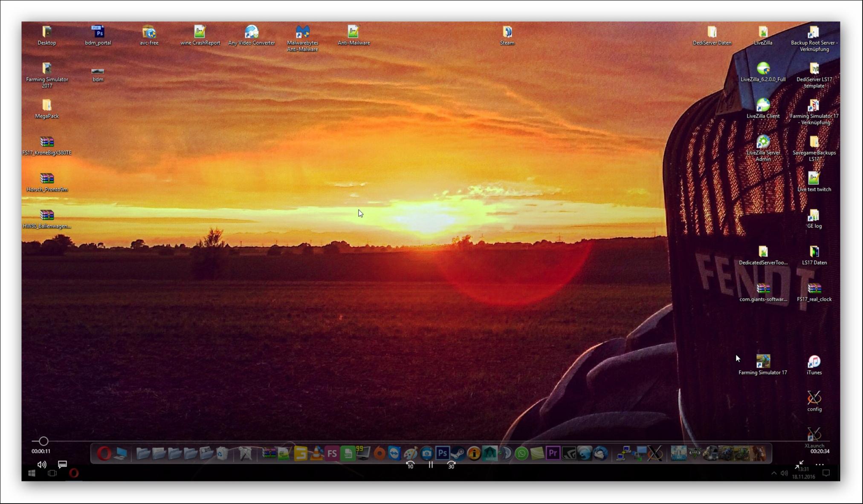Pause the video playback

pyautogui.click(x=431, y=465)
